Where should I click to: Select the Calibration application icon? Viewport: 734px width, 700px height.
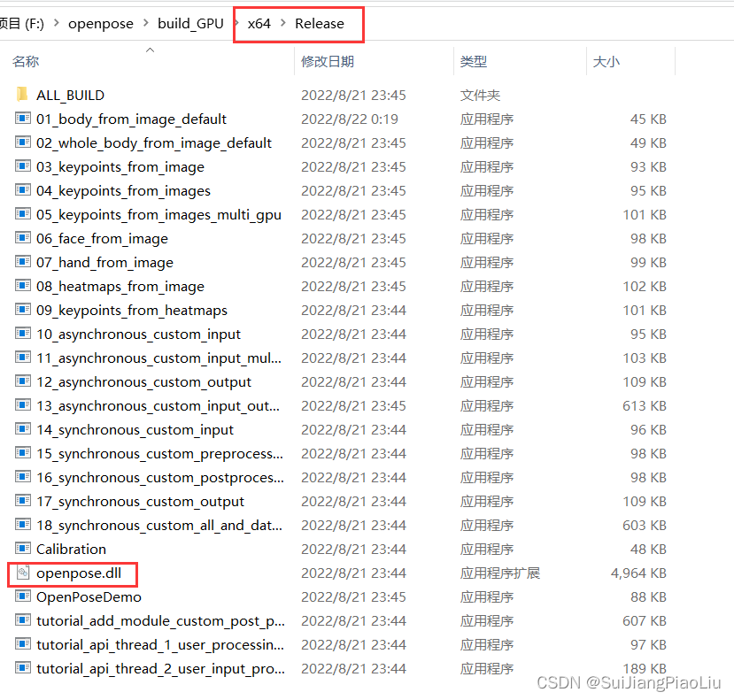point(23,548)
